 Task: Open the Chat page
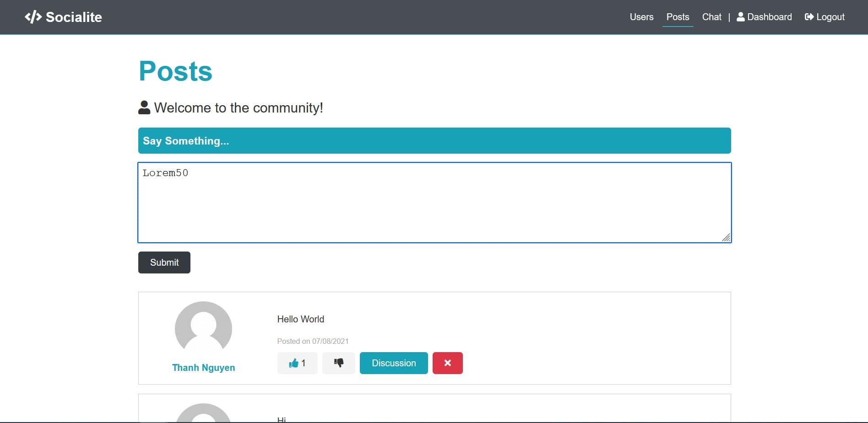(x=711, y=17)
